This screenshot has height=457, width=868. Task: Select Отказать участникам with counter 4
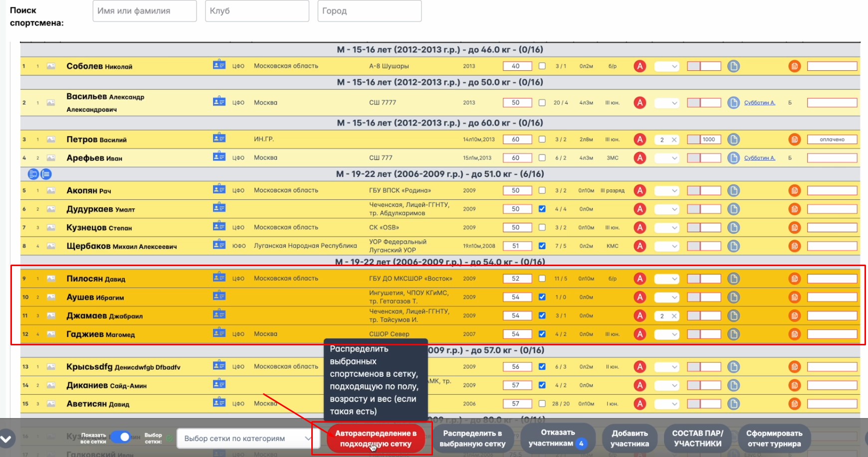(x=557, y=438)
